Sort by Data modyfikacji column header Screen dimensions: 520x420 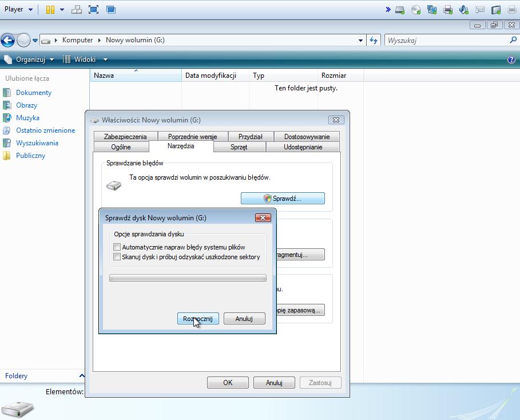(215, 76)
